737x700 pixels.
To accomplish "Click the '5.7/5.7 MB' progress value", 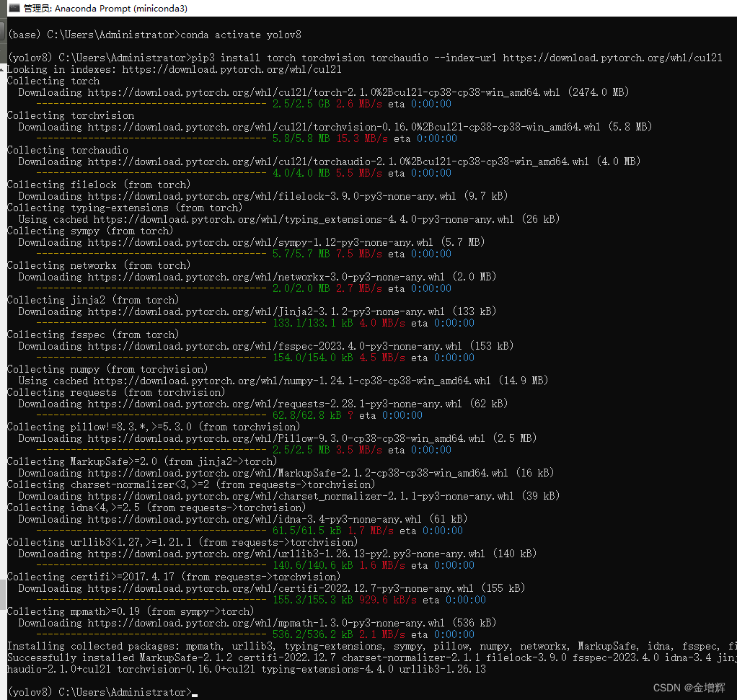I will click(x=301, y=254).
